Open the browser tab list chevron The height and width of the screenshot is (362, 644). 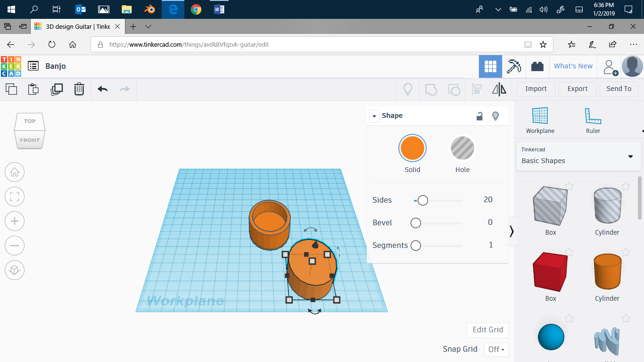point(148,26)
